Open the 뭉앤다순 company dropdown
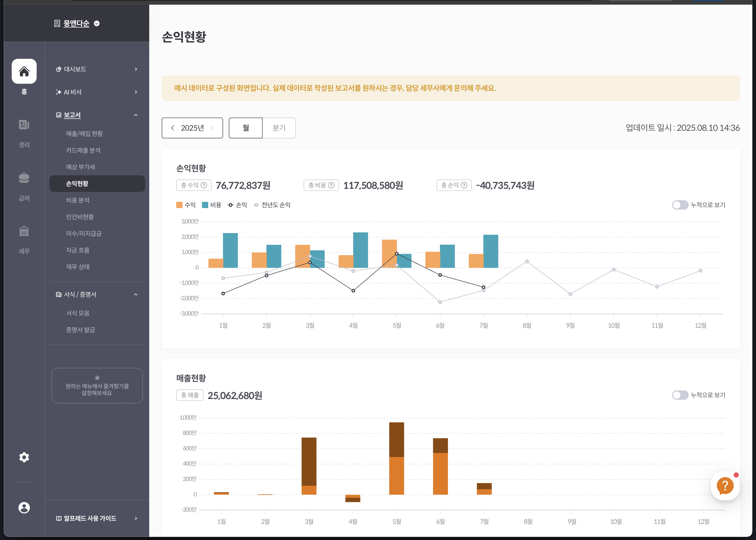 click(97, 23)
